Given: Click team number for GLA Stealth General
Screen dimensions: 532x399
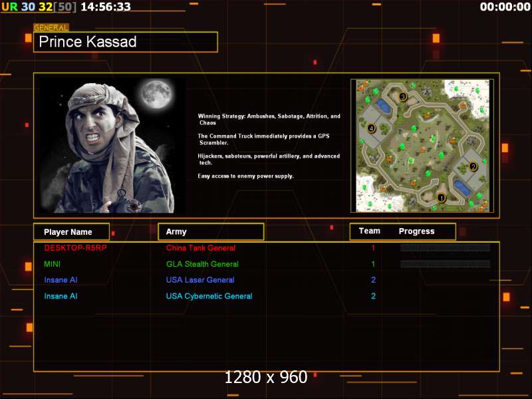Looking at the screenshot, I should pyautogui.click(x=373, y=264).
